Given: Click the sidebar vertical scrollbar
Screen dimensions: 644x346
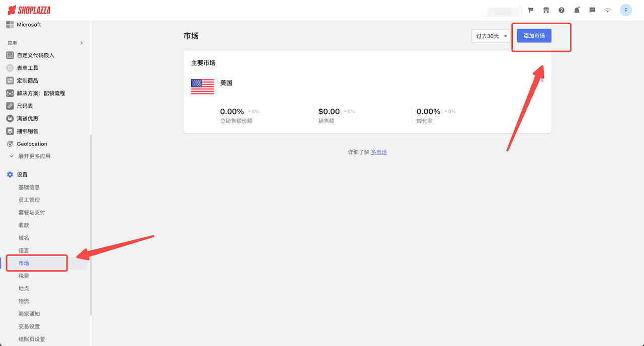Looking at the screenshot, I should [91, 225].
